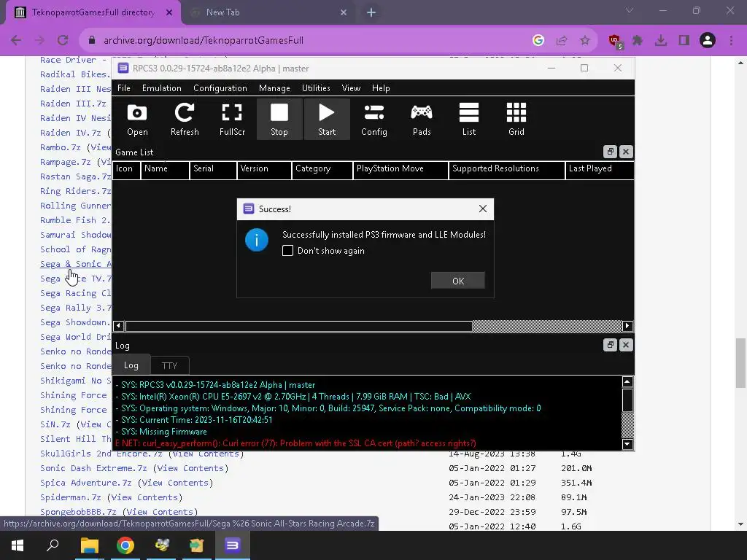Sort game list by Name column

point(165,168)
